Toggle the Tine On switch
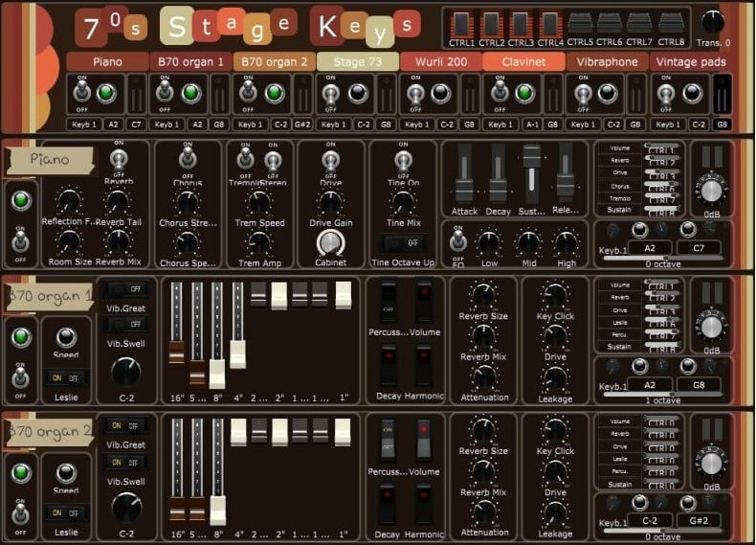756x545 pixels. point(403,160)
